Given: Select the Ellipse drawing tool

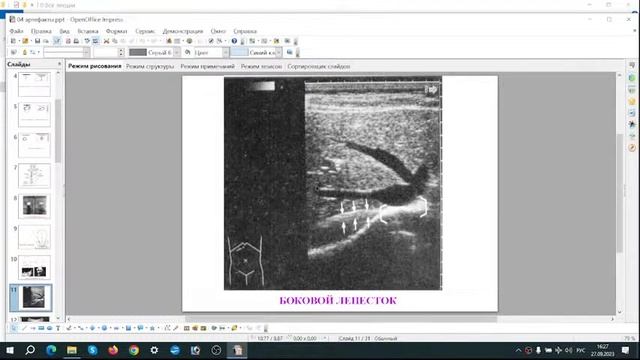Looking at the screenshot, I should (49, 328).
